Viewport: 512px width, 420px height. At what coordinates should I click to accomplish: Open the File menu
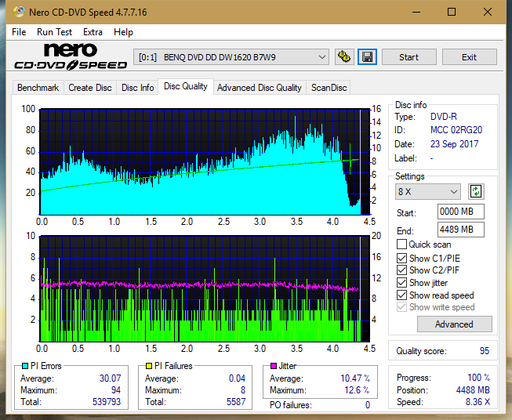pos(19,32)
